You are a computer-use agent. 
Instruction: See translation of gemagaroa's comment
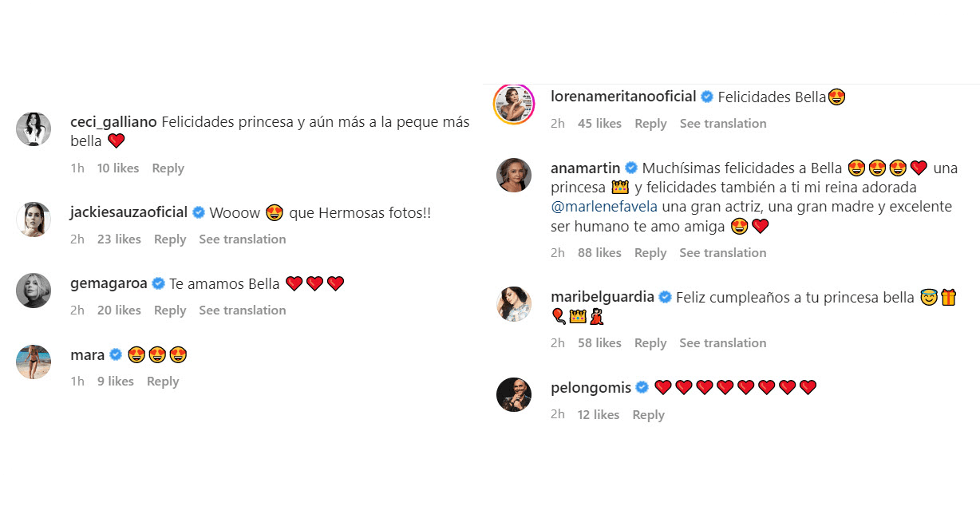[242, 310]
